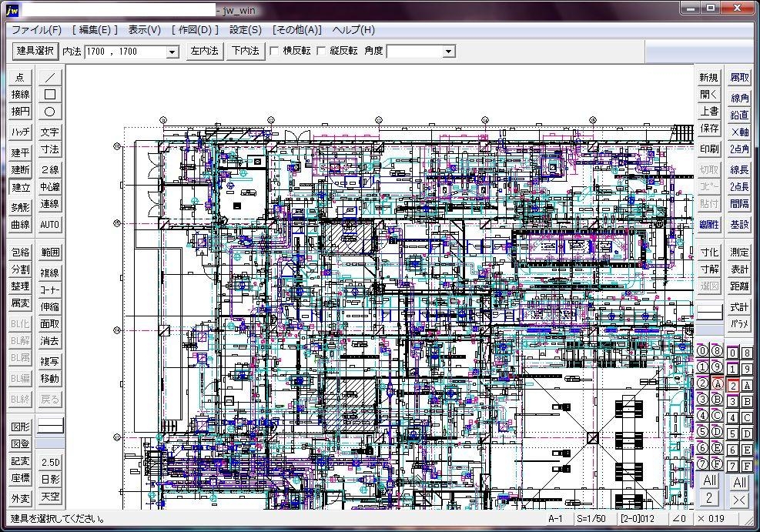Select the circle drawing tool
760x532 pixels.
(50, 112)
